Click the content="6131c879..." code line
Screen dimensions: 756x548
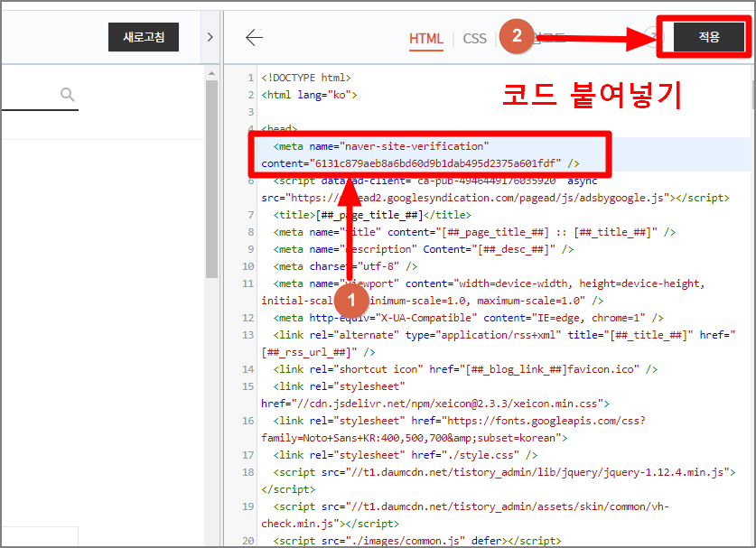click(420, 163)
